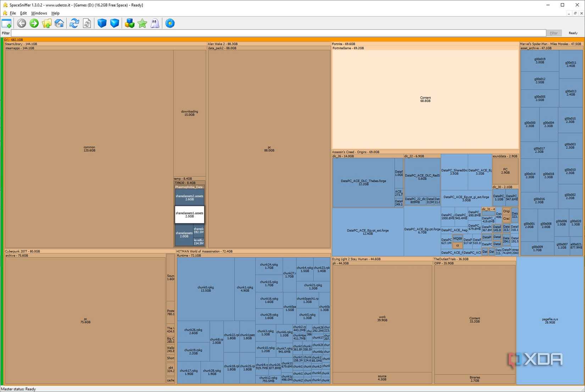
Task: Click the green star toolbar icon
Action: coord(142,23)
